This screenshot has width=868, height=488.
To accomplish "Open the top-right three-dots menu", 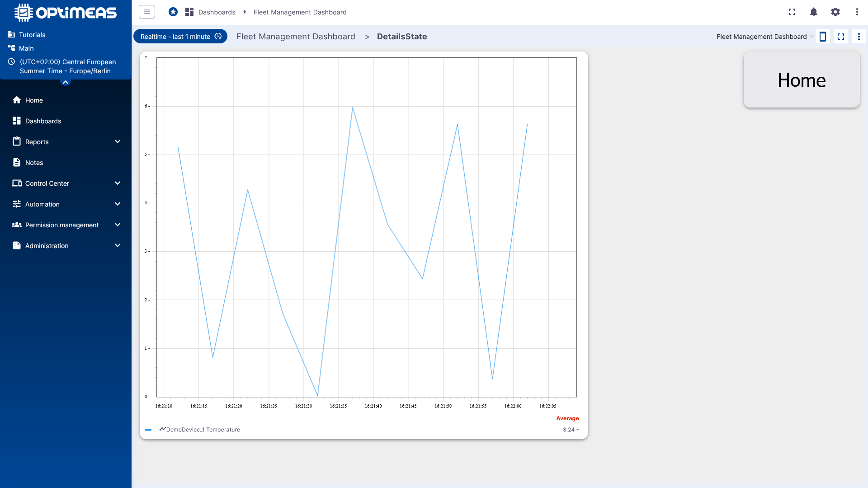I will [857, 12].
